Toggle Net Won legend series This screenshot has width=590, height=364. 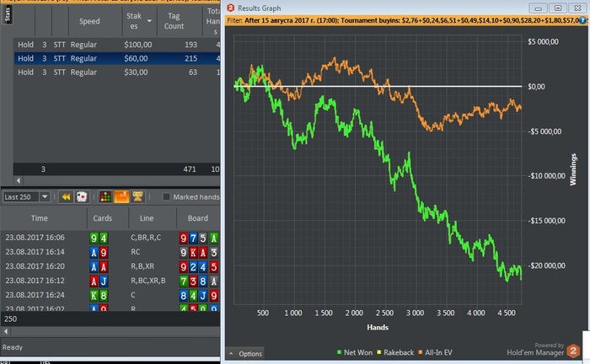click(x=355, y=352)
